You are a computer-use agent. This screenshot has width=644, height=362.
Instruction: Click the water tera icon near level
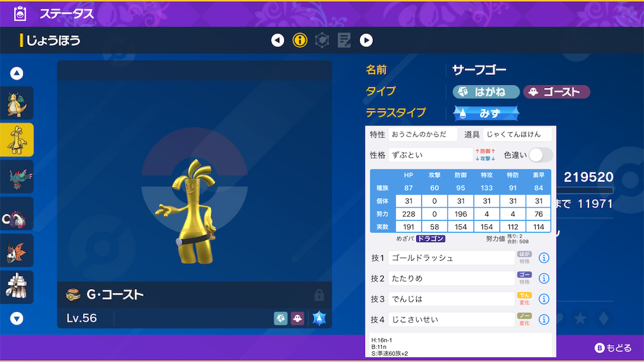[x=319, y=318]
